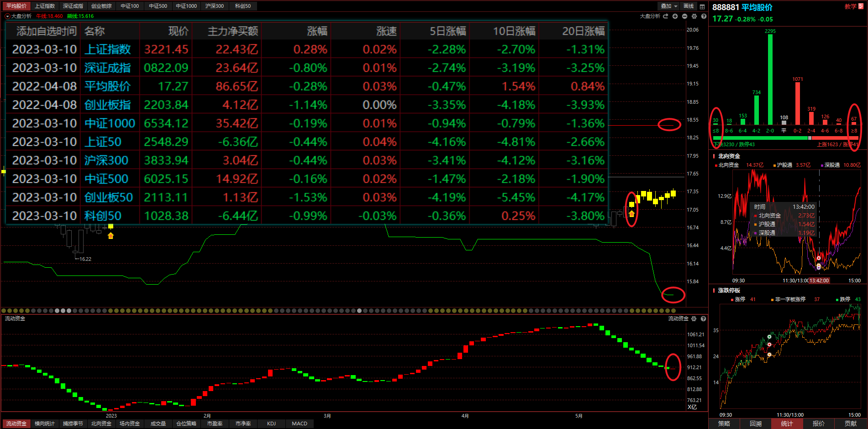
Task: Open 大盘分析 help question icon
Action: [704, 16]
